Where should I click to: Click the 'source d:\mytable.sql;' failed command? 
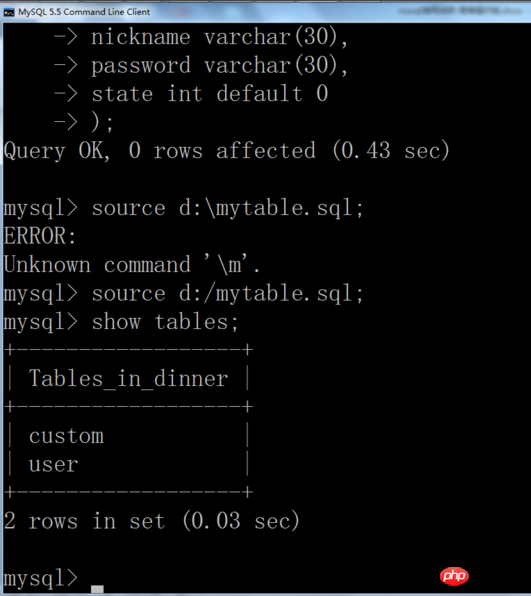[x=184, y=208]
